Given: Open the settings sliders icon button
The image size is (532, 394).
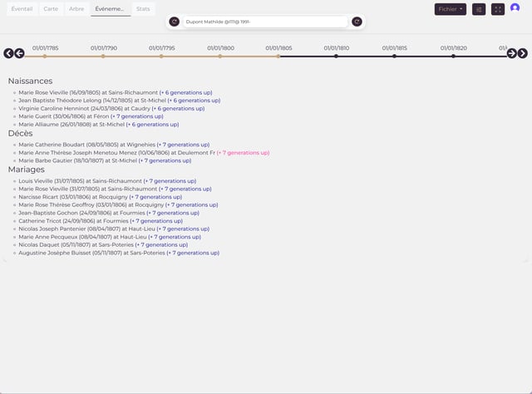Looking at the screenshot, I should (479, 9).
